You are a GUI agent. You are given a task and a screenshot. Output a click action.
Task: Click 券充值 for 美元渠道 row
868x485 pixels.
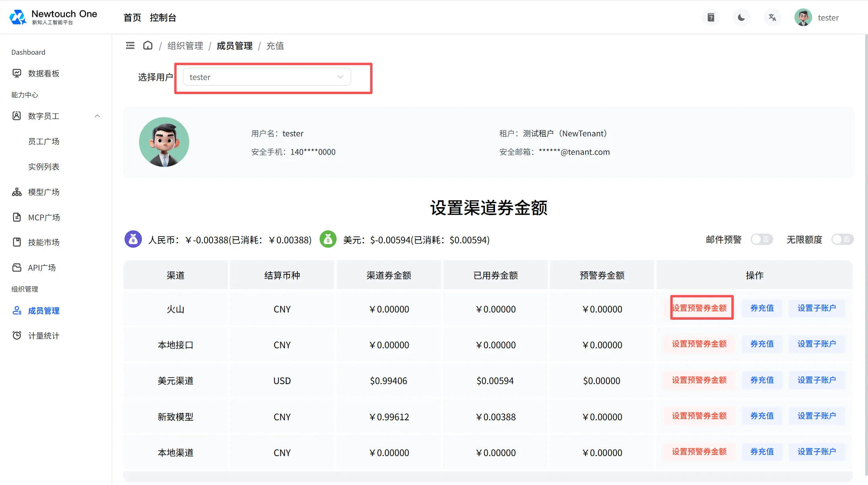coord(762,380)
